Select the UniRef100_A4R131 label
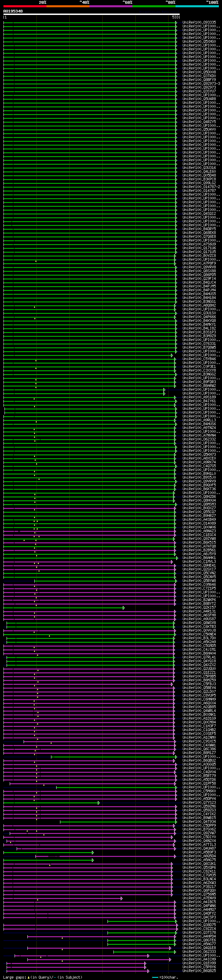 pyautogui.click(x=199, y=612)
